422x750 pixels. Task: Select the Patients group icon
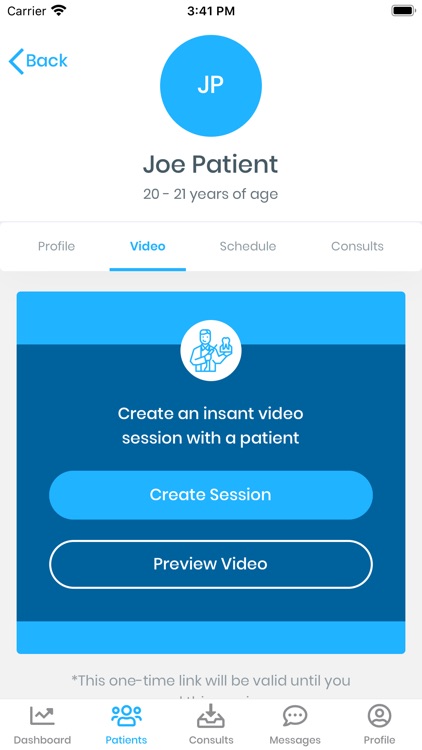(x=126, y=716)
